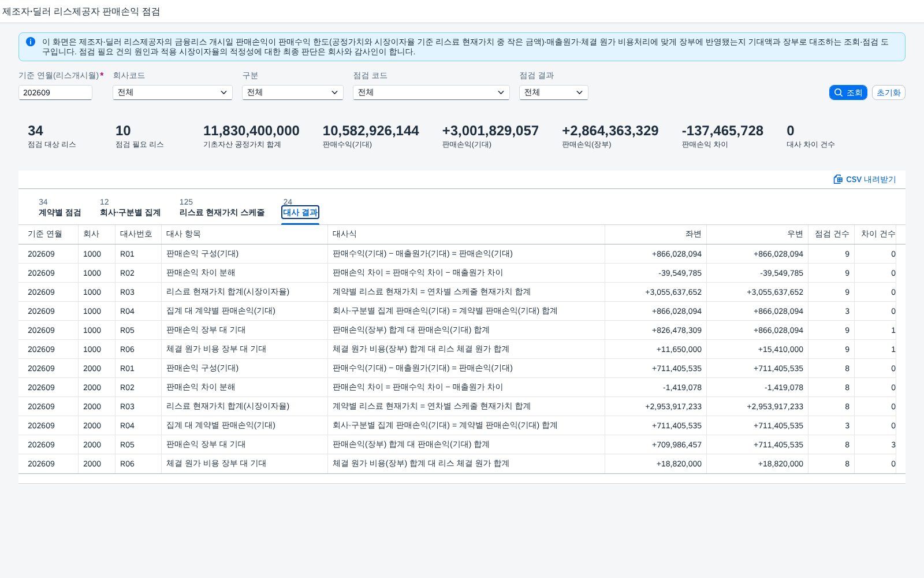
Task: Open the 점검 코드 dropdown
Action: pyautogui.click(x=431, y=92)
